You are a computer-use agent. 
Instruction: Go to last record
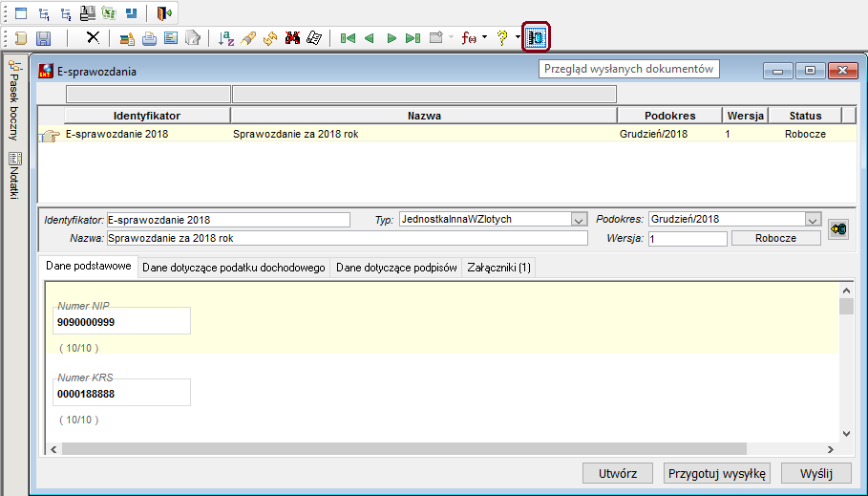tap(413, 38)
